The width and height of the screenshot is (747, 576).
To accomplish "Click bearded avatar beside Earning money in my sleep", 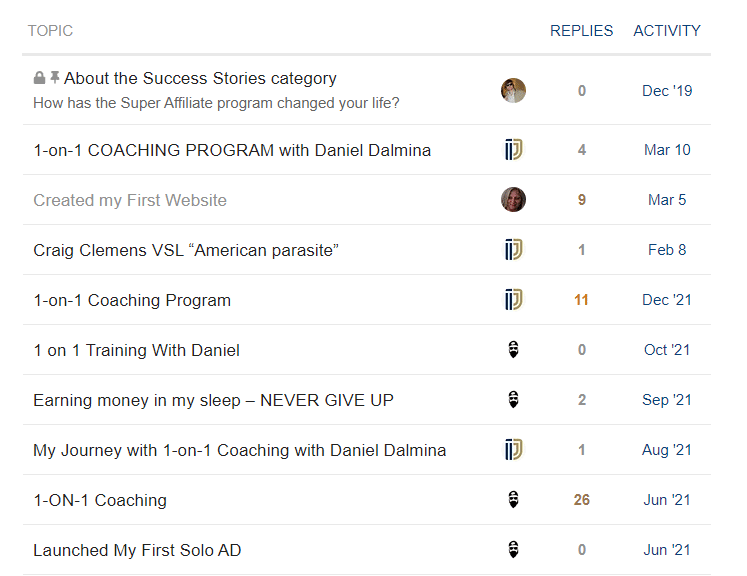I will click(x=513, y=400).
